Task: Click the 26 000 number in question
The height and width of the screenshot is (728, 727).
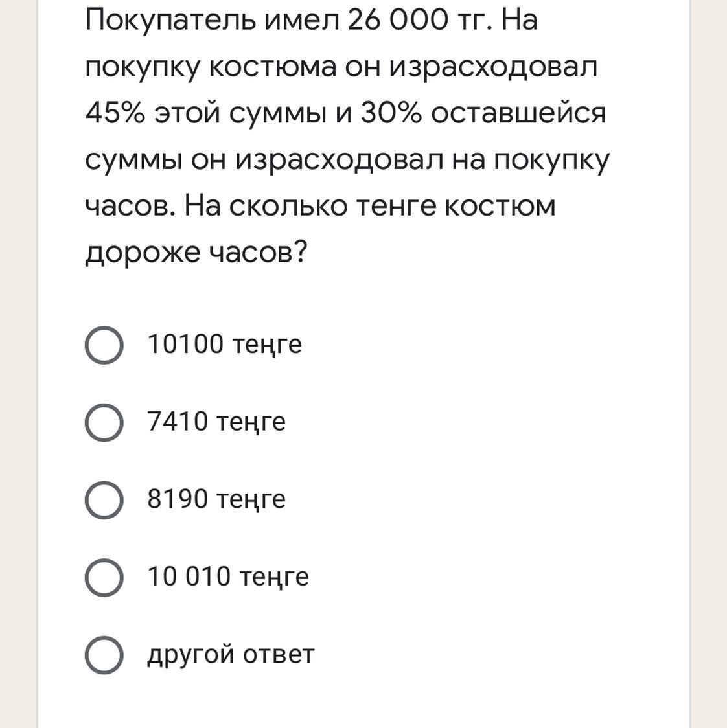Action: pos(398,21)
